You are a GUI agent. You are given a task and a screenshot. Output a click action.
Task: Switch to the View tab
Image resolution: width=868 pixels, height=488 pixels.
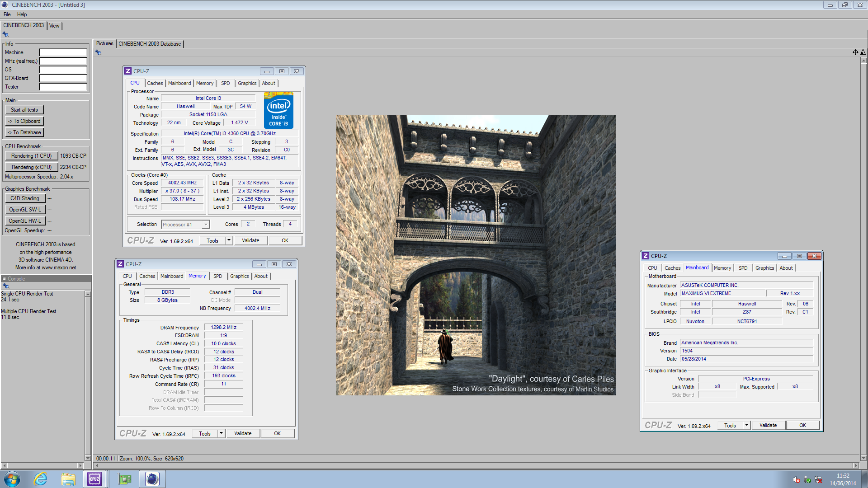[54, 26]
